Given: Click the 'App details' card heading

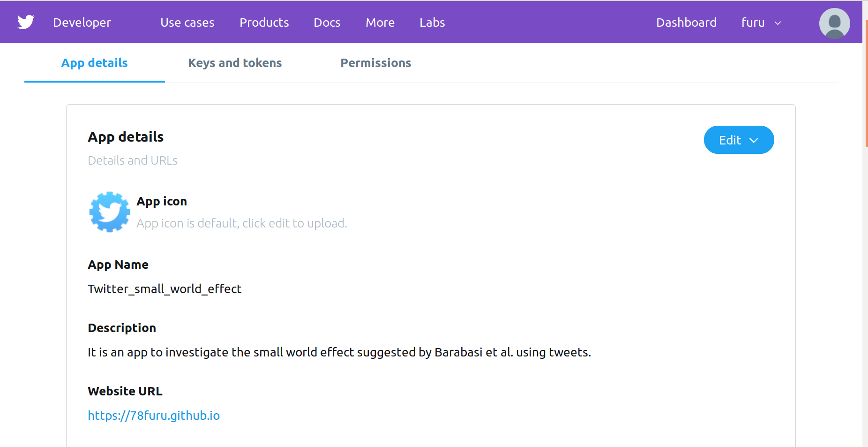Looking at the screenshot, I should tap(126, 137).
